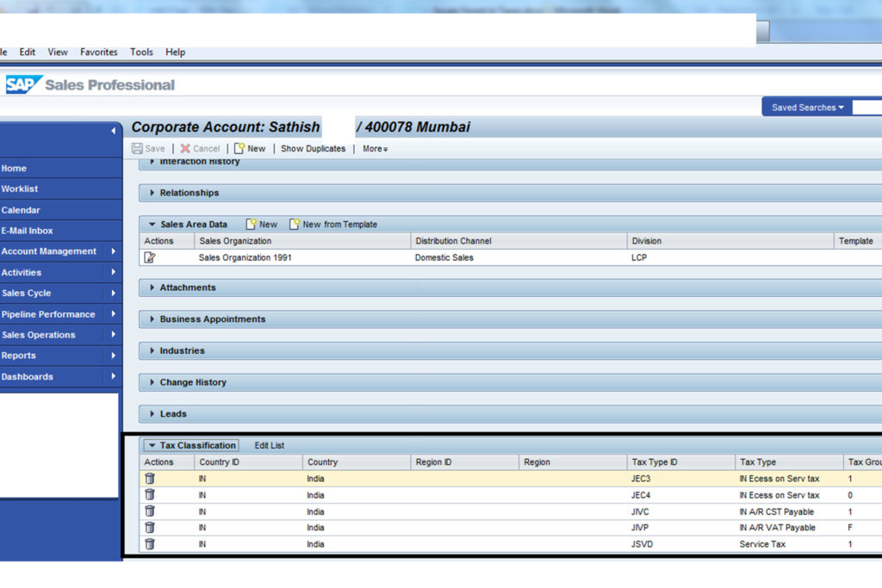Click Show Duplicates button
882x588 pixels.
click(x=313, y=148)
